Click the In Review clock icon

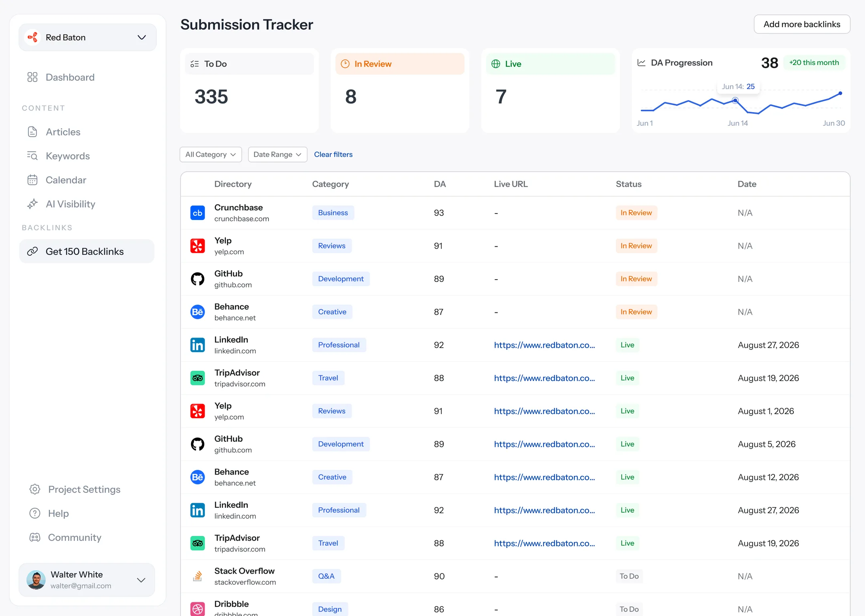pos(345,64)
